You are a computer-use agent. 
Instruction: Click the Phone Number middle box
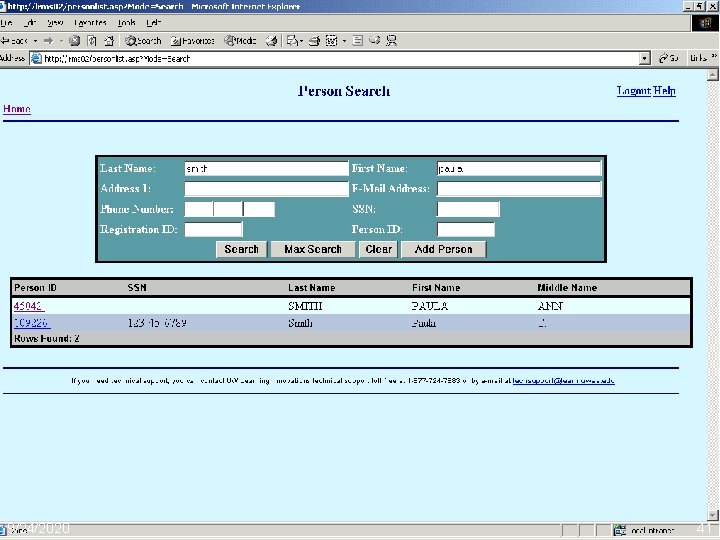(x=228, y=209)
